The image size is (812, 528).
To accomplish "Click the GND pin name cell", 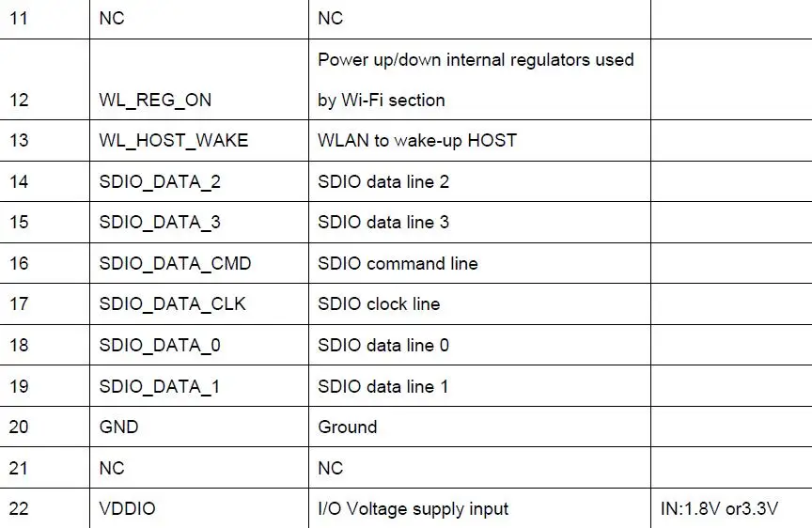I will click(x=199, y=427).
